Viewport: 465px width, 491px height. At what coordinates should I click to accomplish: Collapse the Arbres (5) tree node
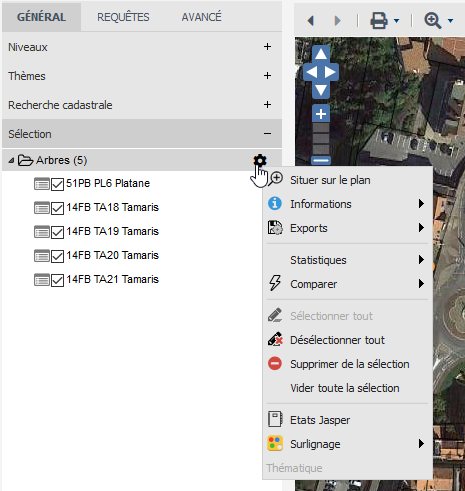pyautogui.click(x=11, y=161)
